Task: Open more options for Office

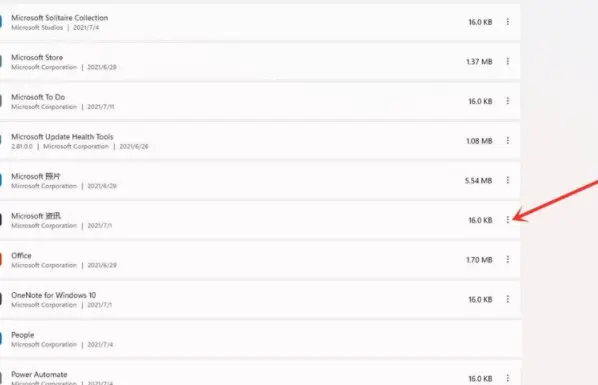Action: tap(508, 259)
